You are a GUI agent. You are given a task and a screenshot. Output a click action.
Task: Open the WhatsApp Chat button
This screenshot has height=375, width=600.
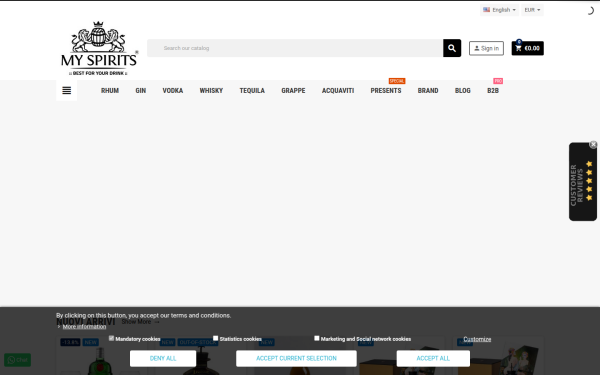point(18,360)
